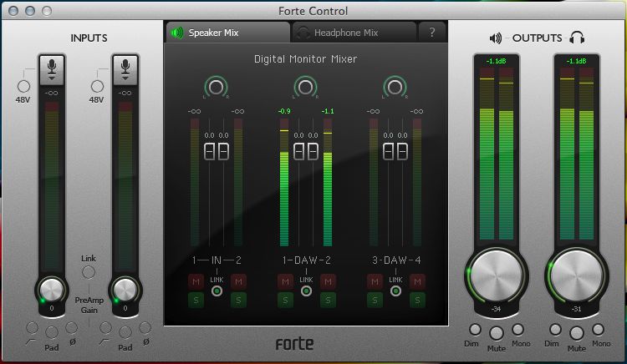Mute the speaker output

click(497, 333)
